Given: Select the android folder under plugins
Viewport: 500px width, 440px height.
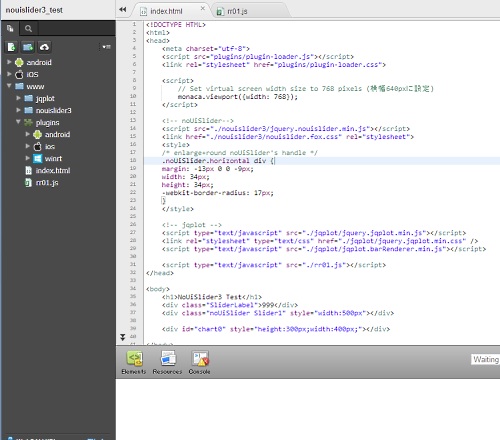Looking at the screenshot, I should coord(57,134).
